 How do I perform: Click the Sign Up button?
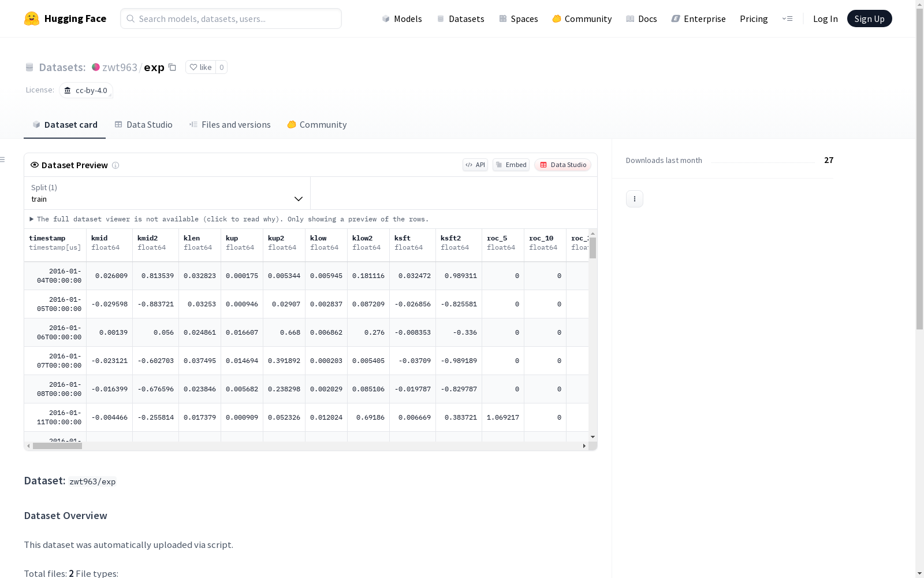click(x=869, y=18)
